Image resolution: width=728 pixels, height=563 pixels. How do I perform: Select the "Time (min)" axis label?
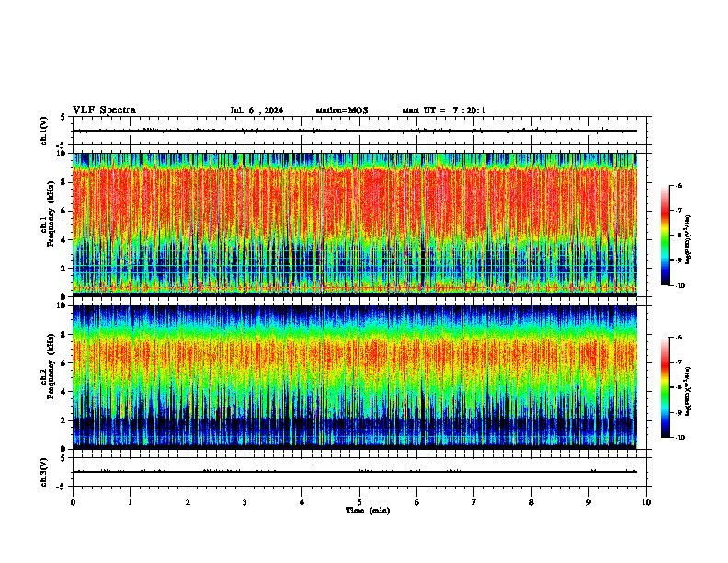(x=368, y=511)
